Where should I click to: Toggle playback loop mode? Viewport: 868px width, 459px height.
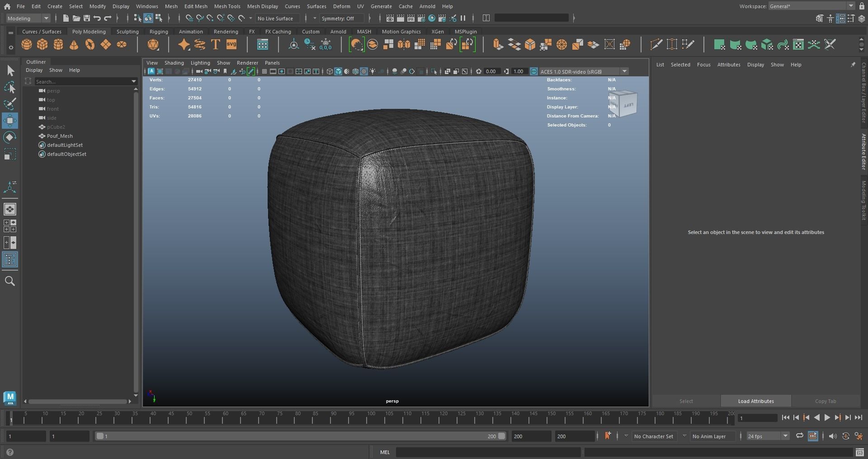(x=799, y=436)
